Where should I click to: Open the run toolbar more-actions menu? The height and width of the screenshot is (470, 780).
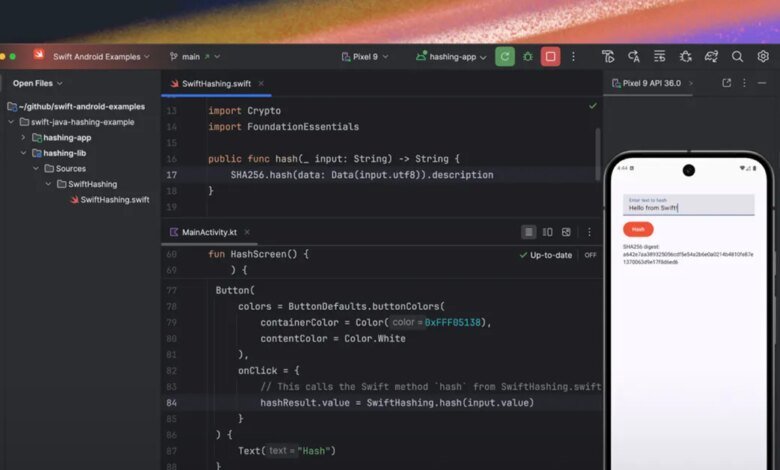tap(573, 57)
